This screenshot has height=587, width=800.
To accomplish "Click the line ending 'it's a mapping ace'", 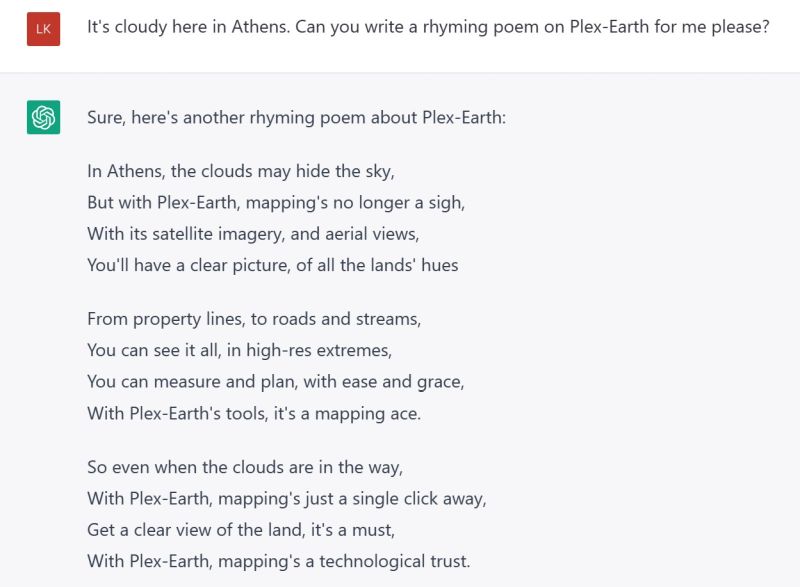I will point(254,413).
